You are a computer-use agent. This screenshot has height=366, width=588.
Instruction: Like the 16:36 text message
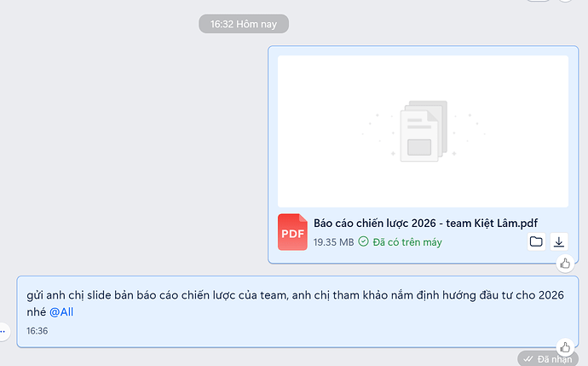click(x=565, y=347)
